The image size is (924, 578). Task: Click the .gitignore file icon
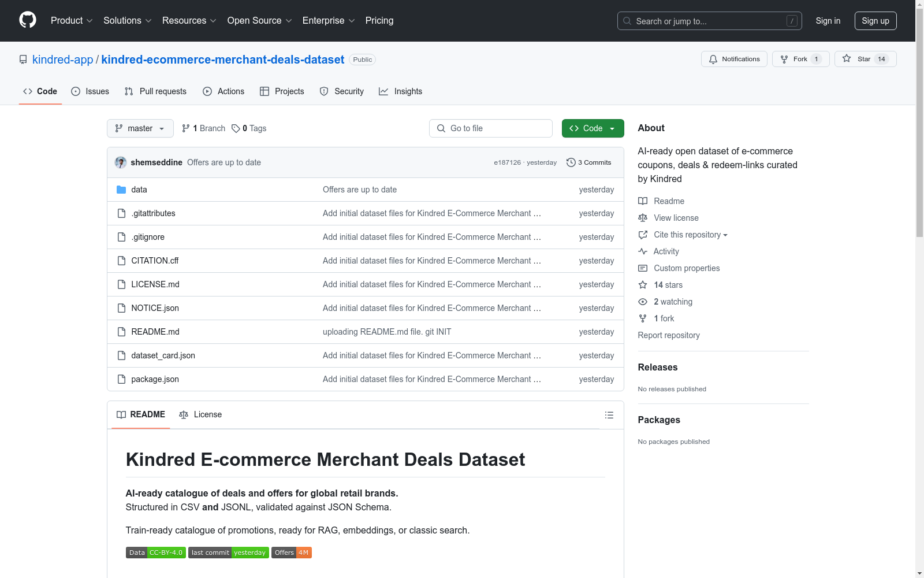(x=121, y=237)
